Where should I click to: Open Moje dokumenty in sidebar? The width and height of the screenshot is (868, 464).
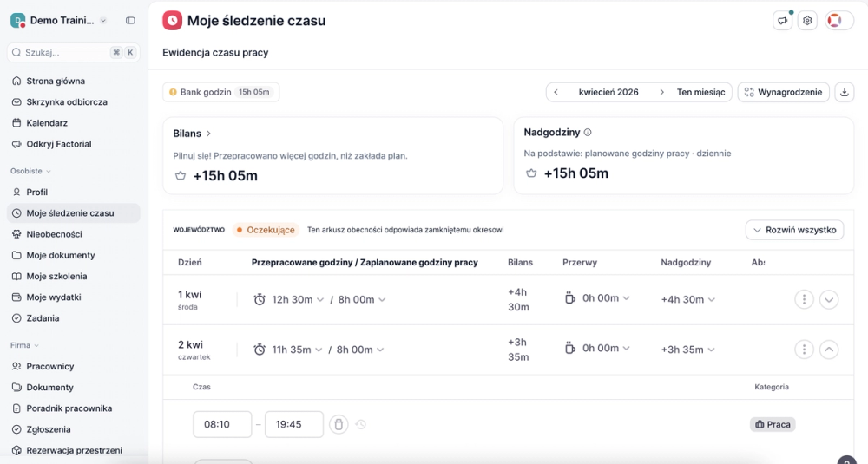(73, 255)
